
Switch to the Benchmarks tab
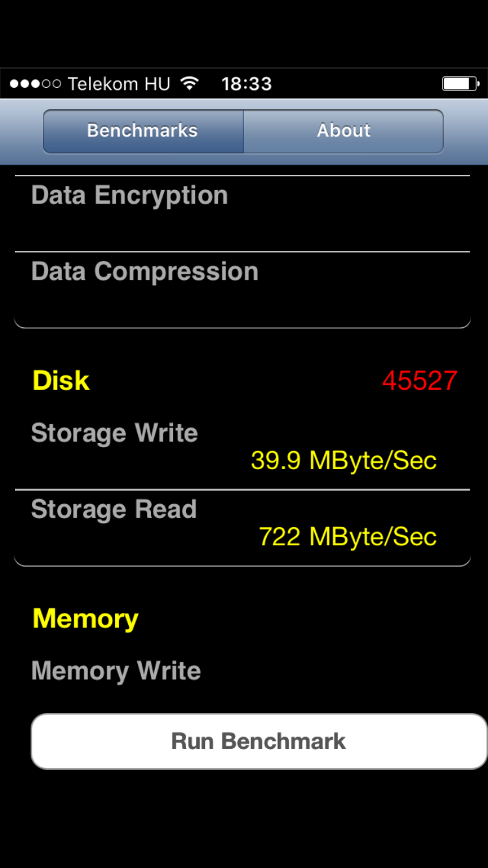coord(142,131)
